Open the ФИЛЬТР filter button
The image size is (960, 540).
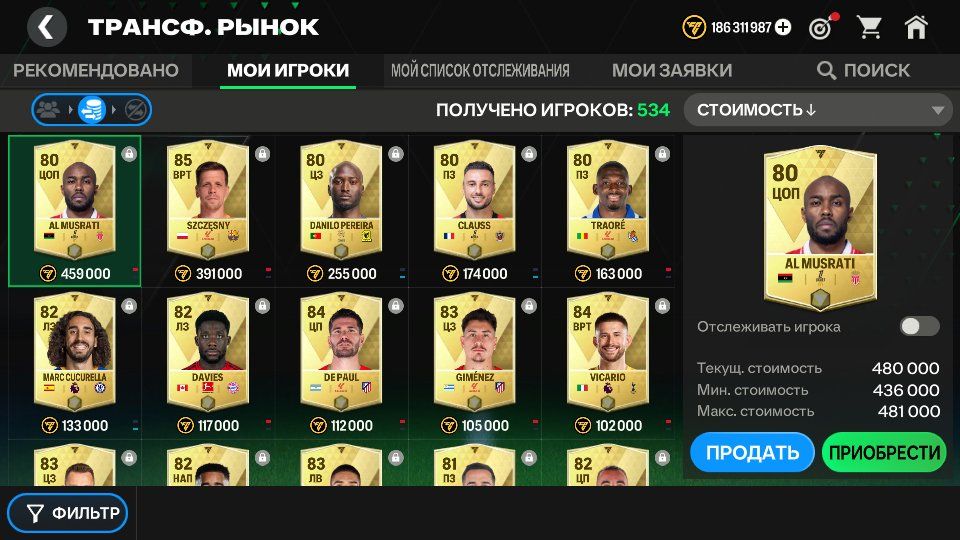pos(67,513)
